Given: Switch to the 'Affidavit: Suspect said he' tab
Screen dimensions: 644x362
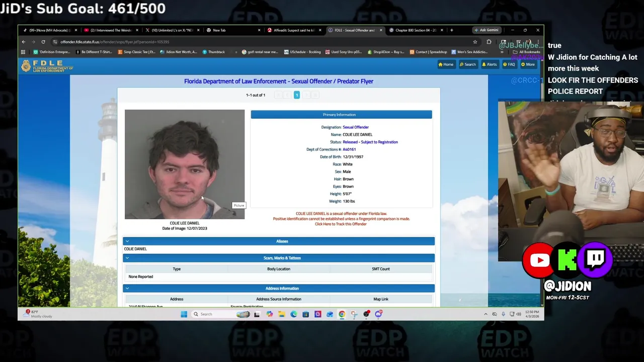Looking at the screenshot, I should (x=294, y=30).
